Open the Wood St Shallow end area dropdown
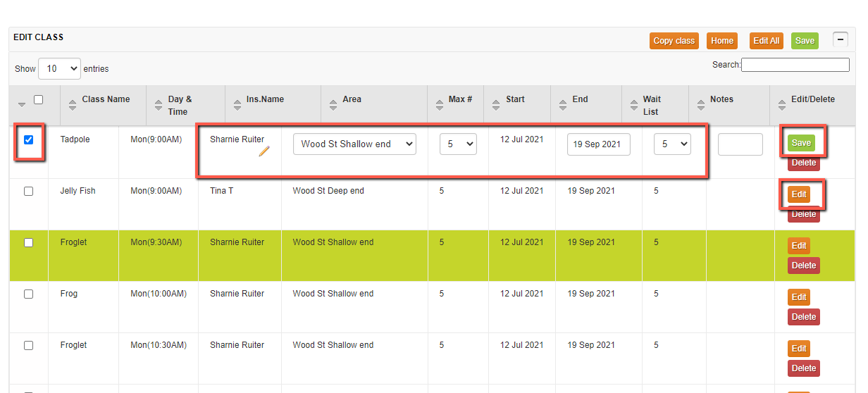Image resolution: width=868 pixels, height=393 pixels. [354, 144]
